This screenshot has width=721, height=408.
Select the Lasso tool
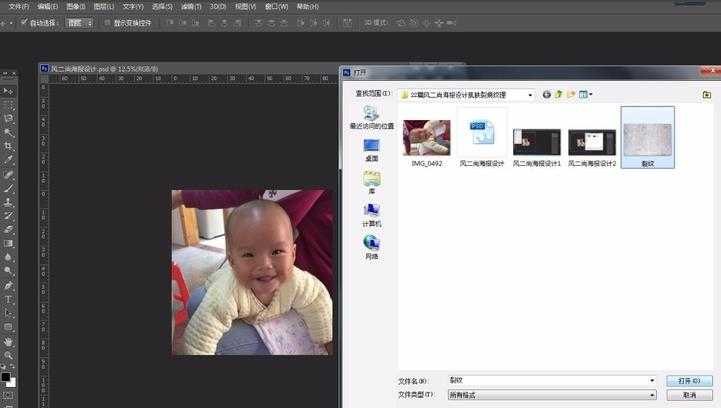[8, 119]
